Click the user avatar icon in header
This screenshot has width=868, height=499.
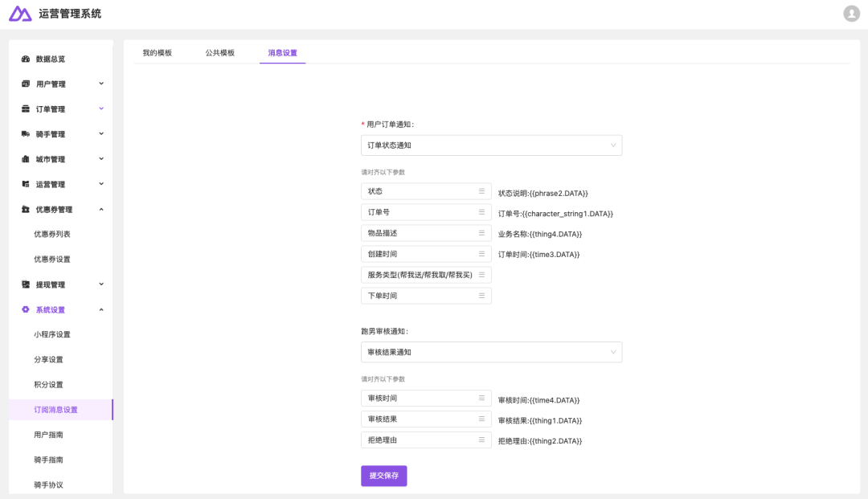(x=851, y=14)
